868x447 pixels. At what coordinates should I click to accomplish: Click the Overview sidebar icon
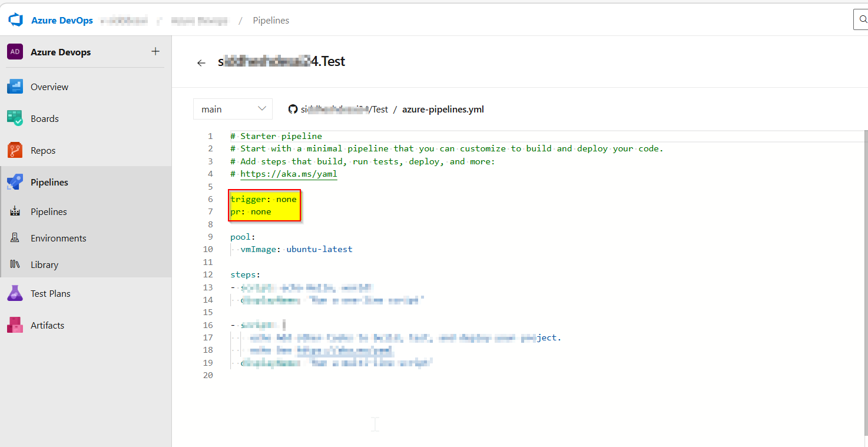point(15,87)
